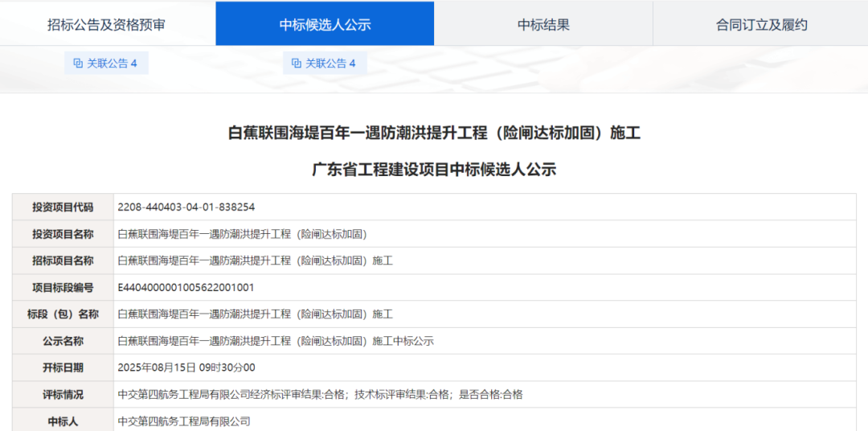Click the 投资项目名称 row value
Screen dimensions: 868x431
pyautogui.click(x=242, y=234)
